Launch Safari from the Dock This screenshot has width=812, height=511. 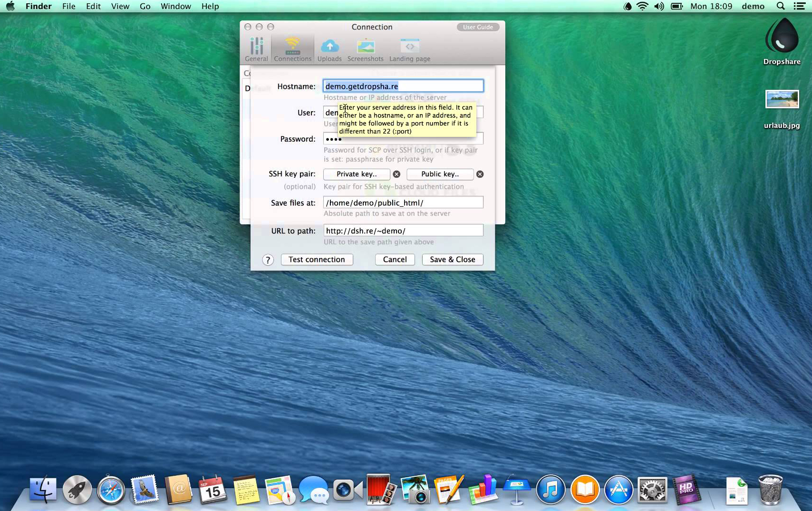(x=111, y=490)
